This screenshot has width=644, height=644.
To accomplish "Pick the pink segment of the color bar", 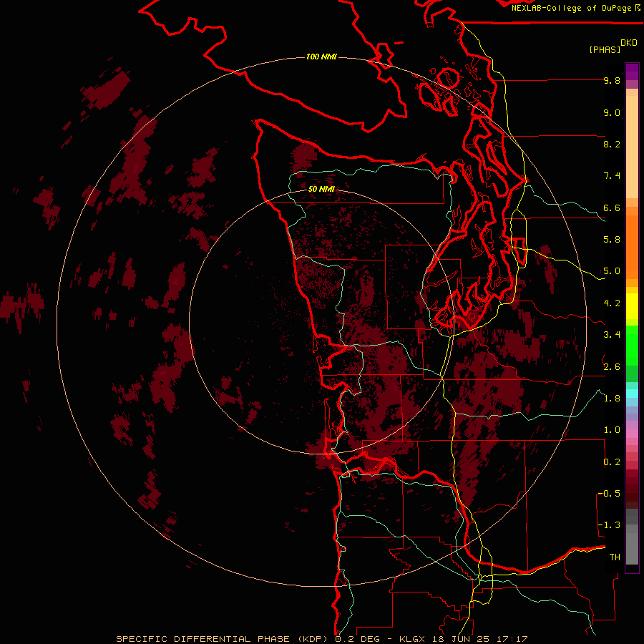I will click(x=632, y=434).
